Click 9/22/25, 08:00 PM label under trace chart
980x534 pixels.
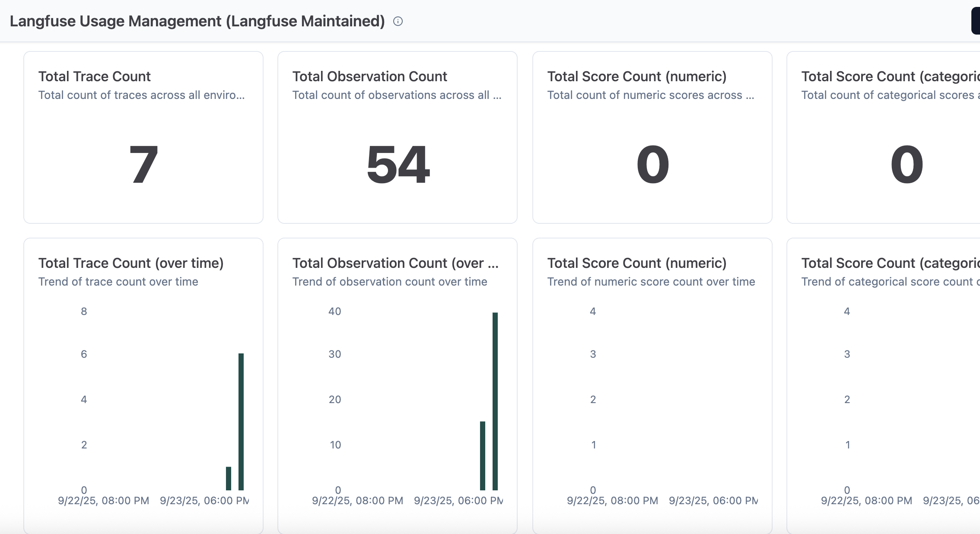(x=103, y=501)
